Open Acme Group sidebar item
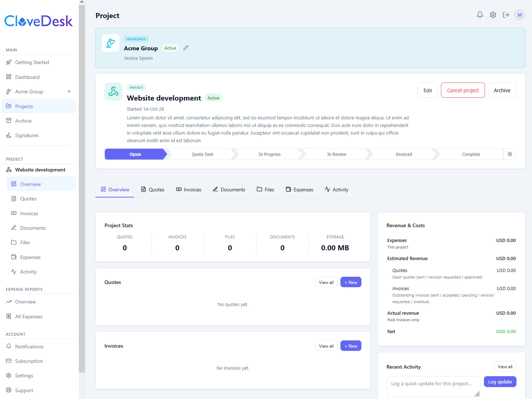Viewport: 532px width, 399px height. click(x=29, y=92)
